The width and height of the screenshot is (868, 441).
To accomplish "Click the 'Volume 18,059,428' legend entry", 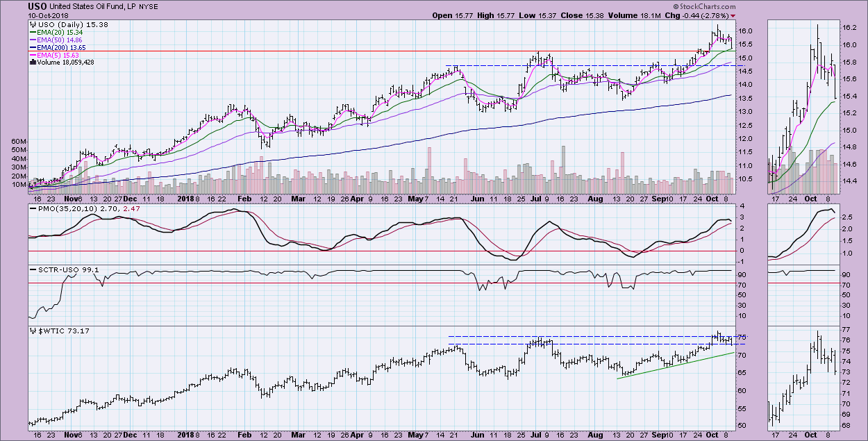I will click(65, 62).
